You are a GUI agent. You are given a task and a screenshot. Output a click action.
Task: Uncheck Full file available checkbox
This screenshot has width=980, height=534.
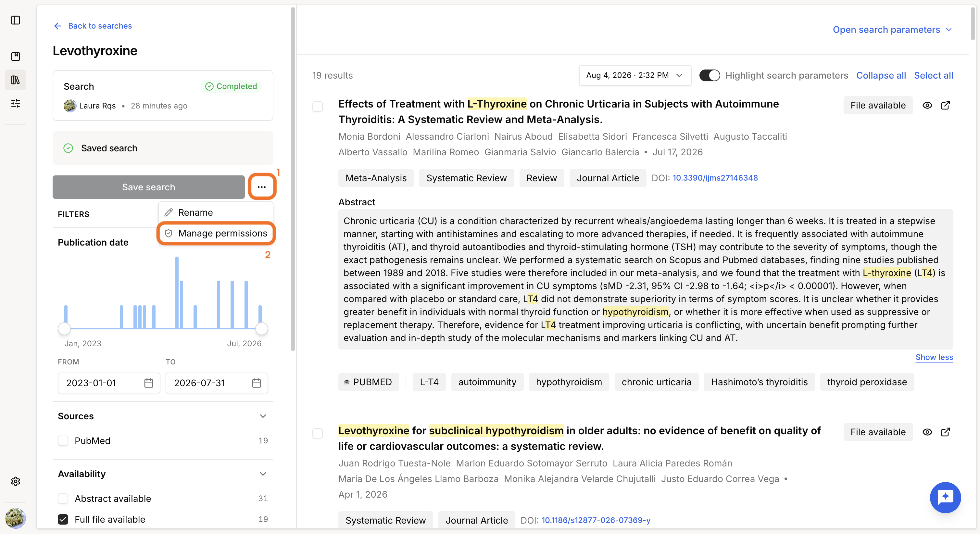pos(63,519)
